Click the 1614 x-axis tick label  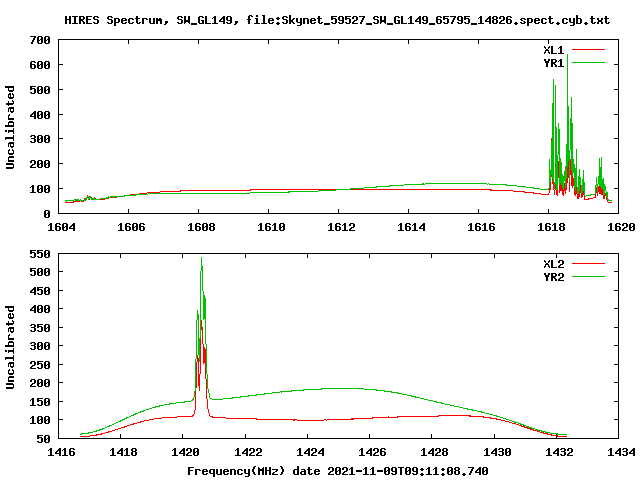tap(411, 227)
